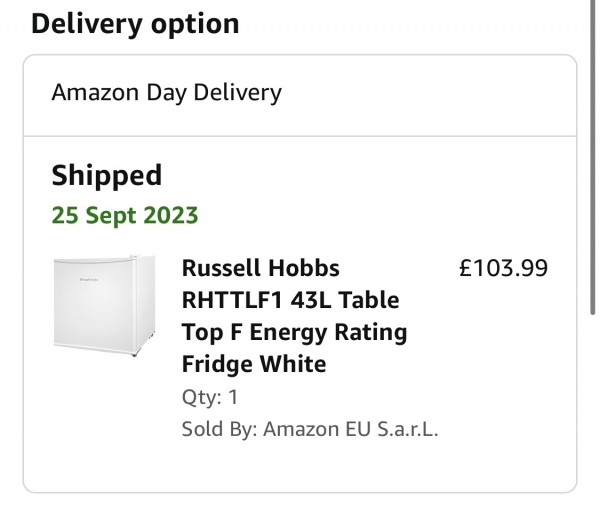Click the fridge's side hinge in the product image
The height and width of the screenshot is (518, 600).
[x=134, y=257]
